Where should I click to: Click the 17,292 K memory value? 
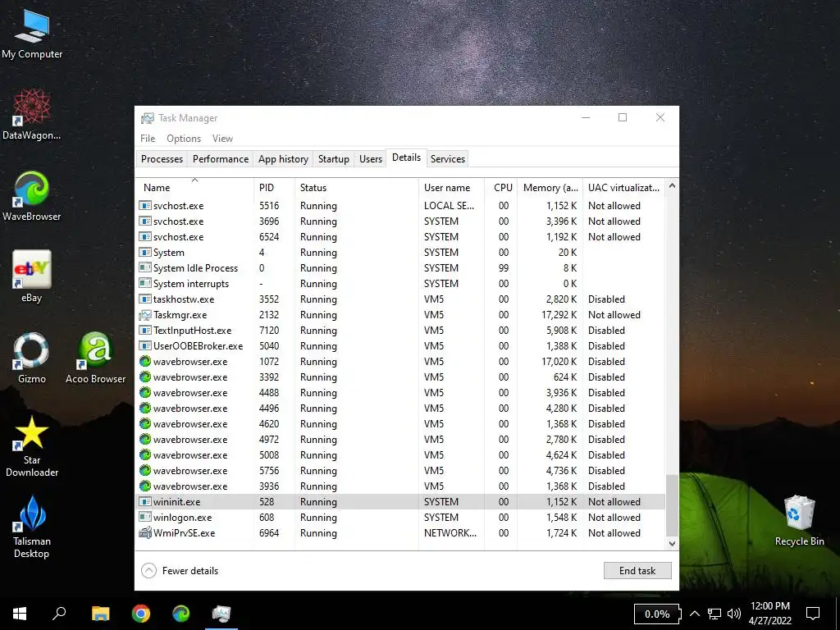559,315
